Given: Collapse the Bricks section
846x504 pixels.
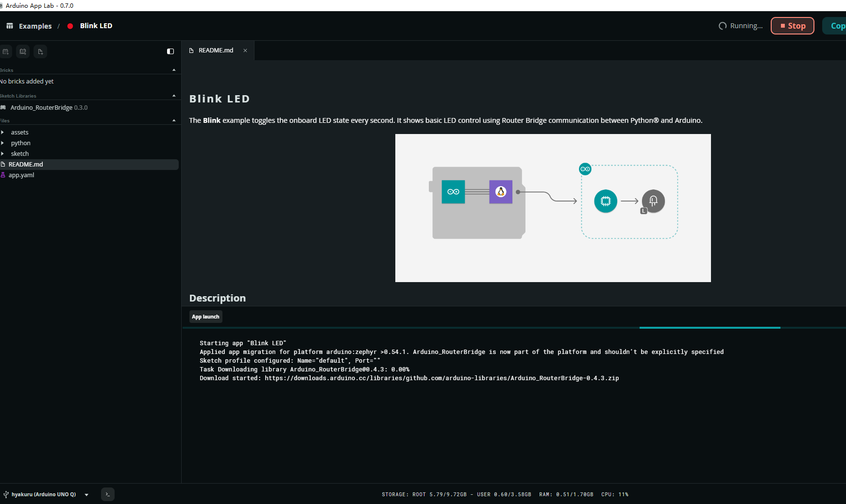Looking at the screenshot, I should tap(174, 70).
